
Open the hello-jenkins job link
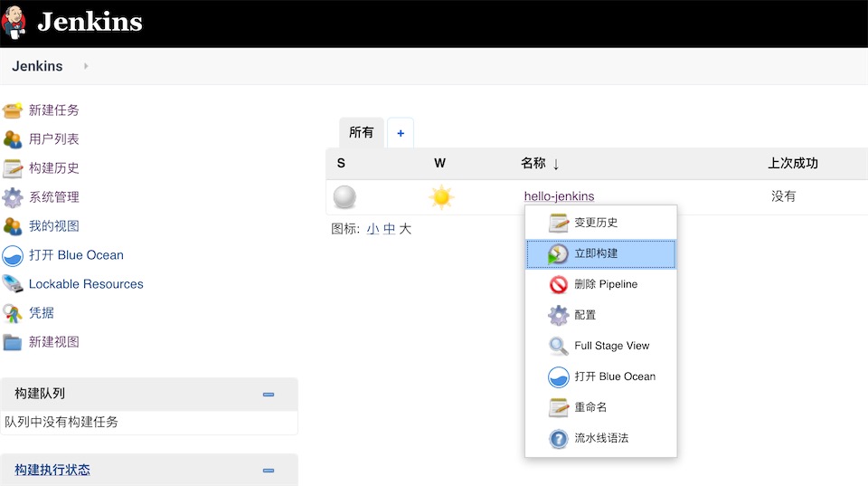point(559,196)
